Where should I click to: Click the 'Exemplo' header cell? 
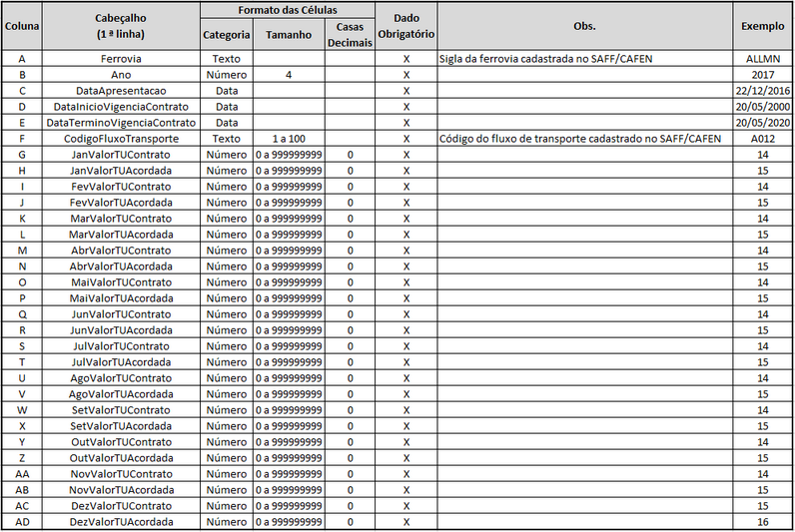coord(763,26)
